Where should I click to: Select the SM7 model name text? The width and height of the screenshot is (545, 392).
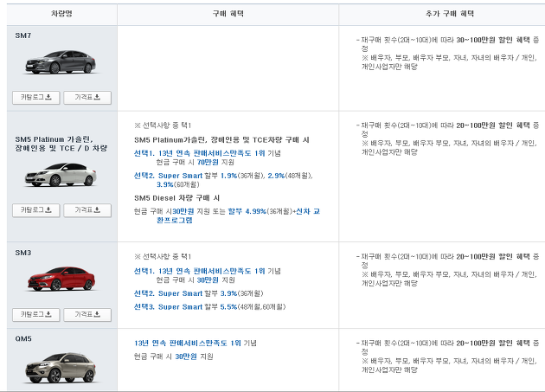23,35
